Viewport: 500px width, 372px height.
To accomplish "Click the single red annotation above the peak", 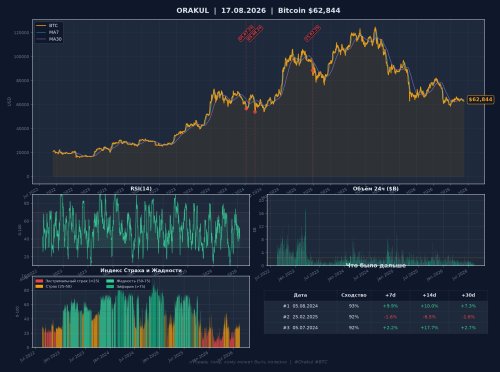I will pos(312,33).
